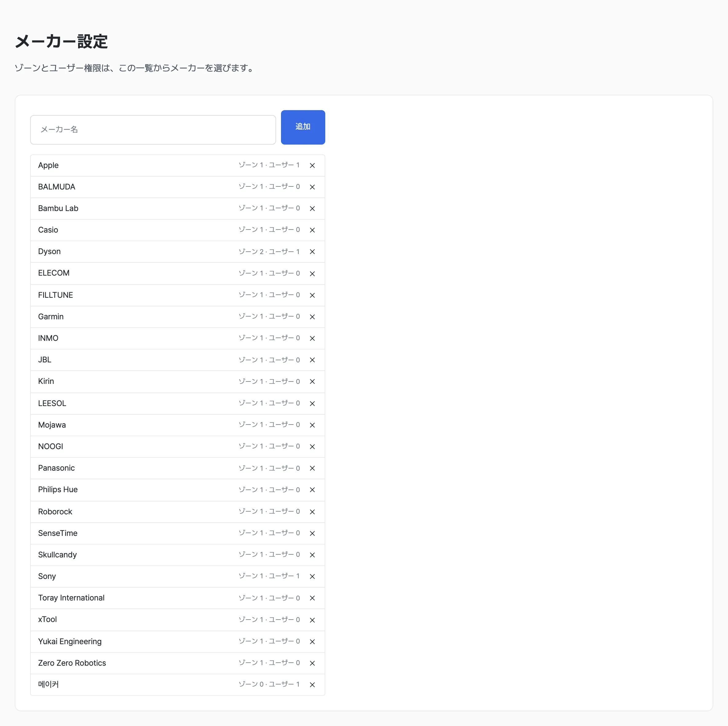Screen dimensions: 728x726
Task: Click the Bambu Lab name
Action: 58,208
